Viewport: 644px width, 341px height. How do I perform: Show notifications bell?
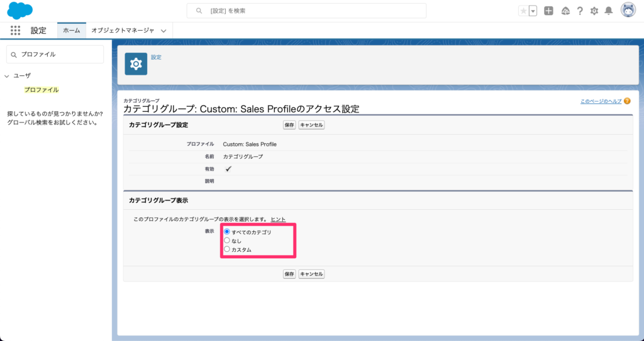[609, 11]
